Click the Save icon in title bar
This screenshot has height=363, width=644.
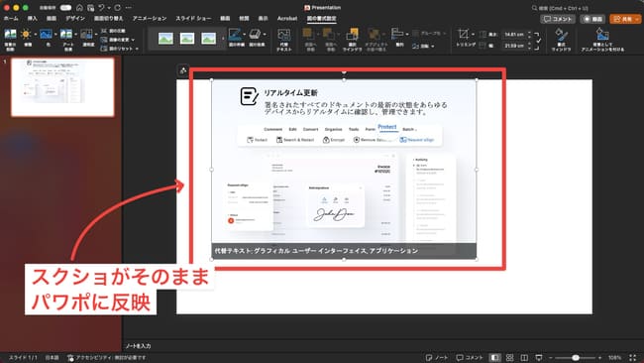point(90,8)
